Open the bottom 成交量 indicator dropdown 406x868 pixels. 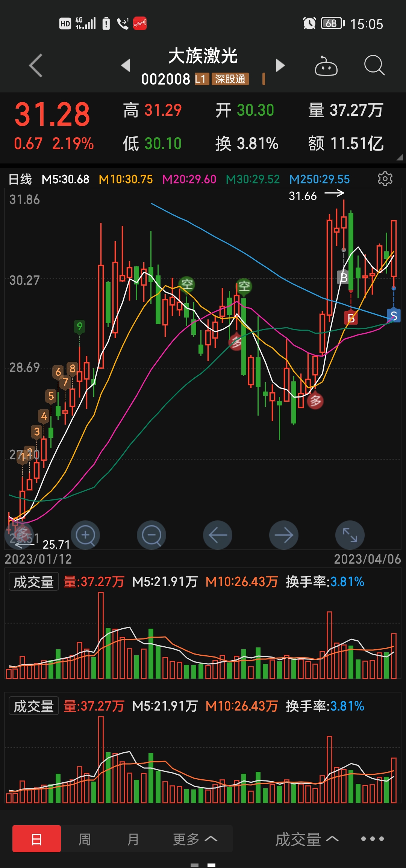307,838
